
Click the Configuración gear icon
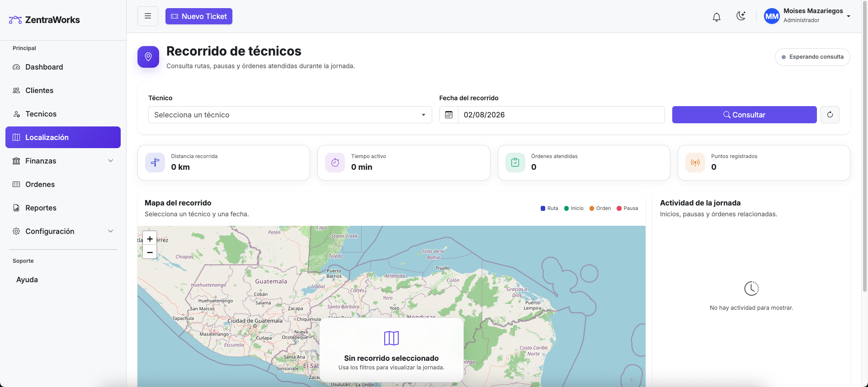(x=16, y=231)
